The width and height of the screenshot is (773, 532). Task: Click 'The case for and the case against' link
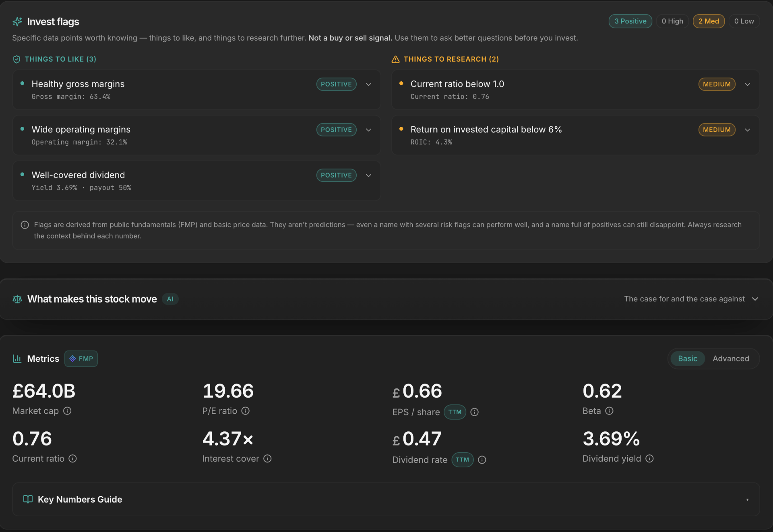[684, 299]
